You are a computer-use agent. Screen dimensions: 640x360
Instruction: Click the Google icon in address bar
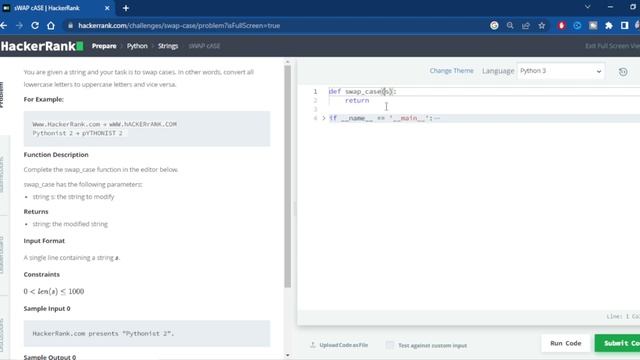[x=494, y=25]
